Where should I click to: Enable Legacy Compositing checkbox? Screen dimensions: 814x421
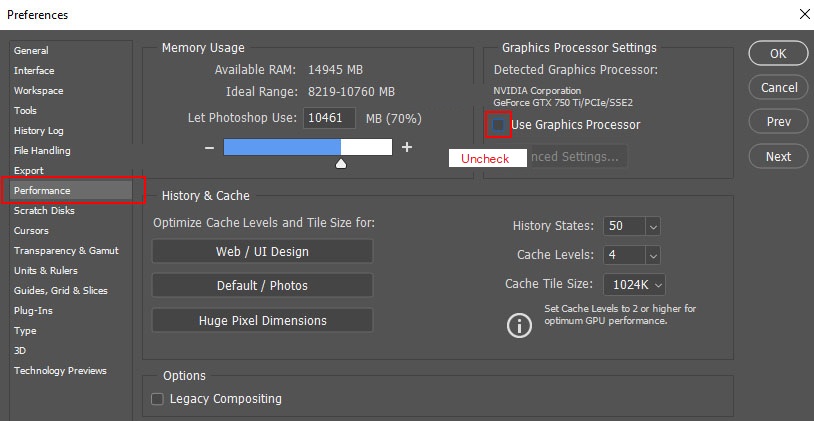click(157, 399)
